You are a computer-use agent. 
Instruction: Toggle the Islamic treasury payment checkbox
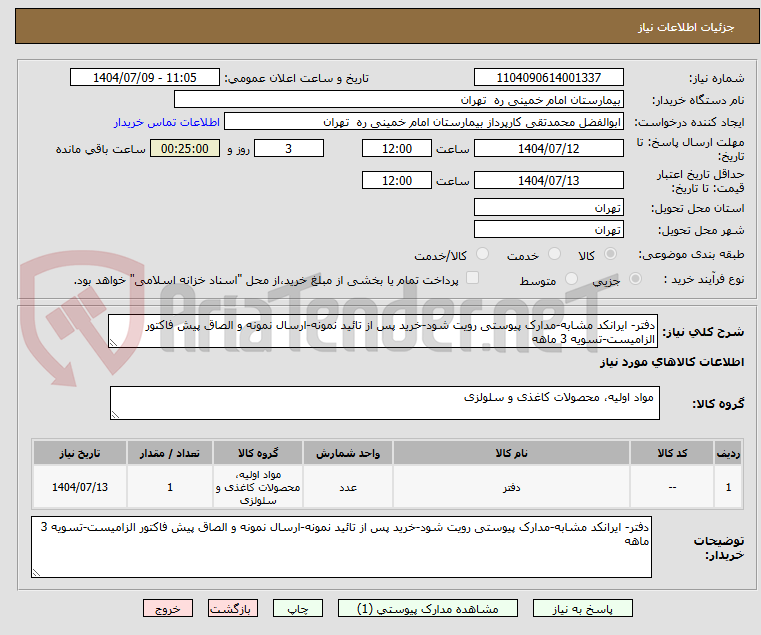pos(474,280)
